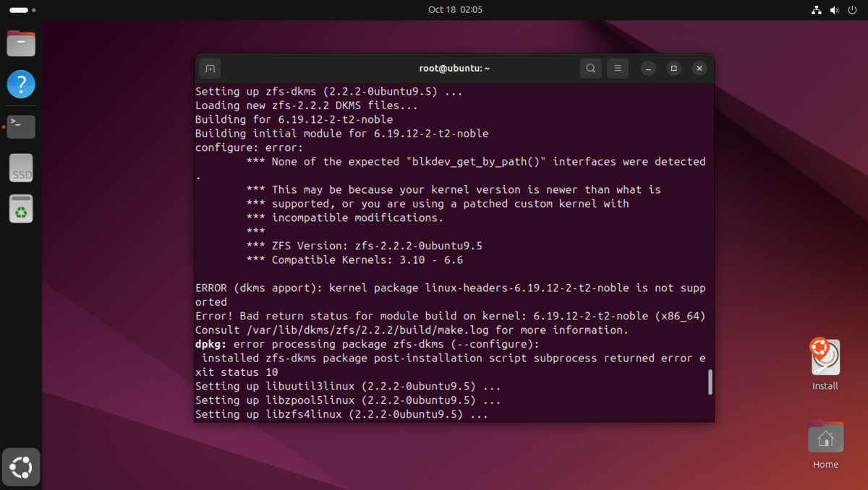Click line '*** incompatible modifications.'

click(x=345, y=218)
